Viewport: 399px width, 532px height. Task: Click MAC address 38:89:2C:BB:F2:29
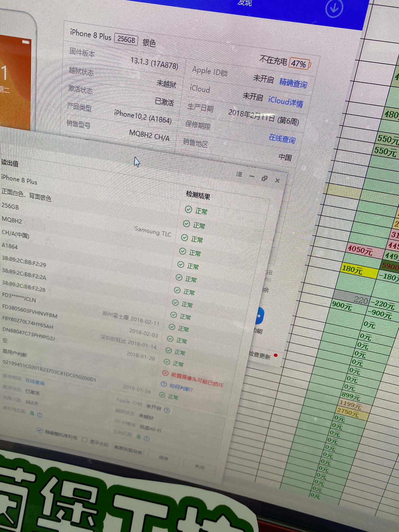click(24, 261)
